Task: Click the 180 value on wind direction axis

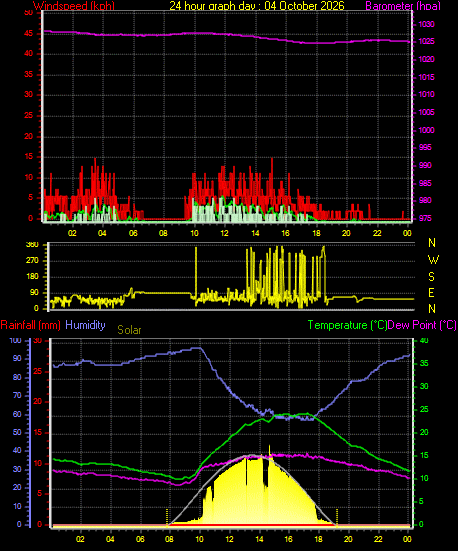Action: pyautogui.click(x=32, y=277)
